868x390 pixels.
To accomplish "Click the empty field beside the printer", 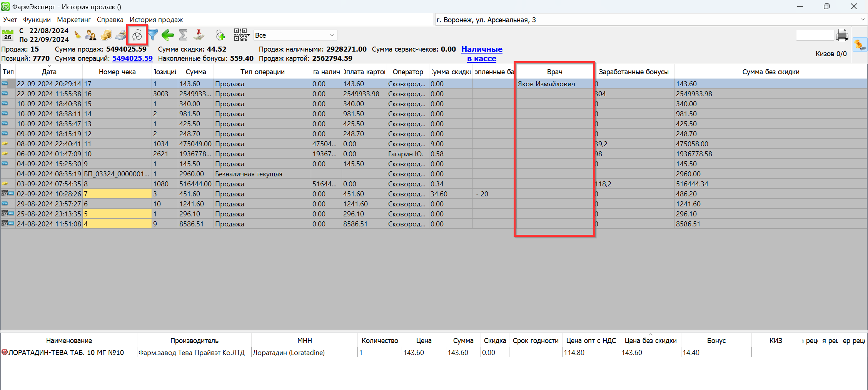I will (x=815, y=35).
